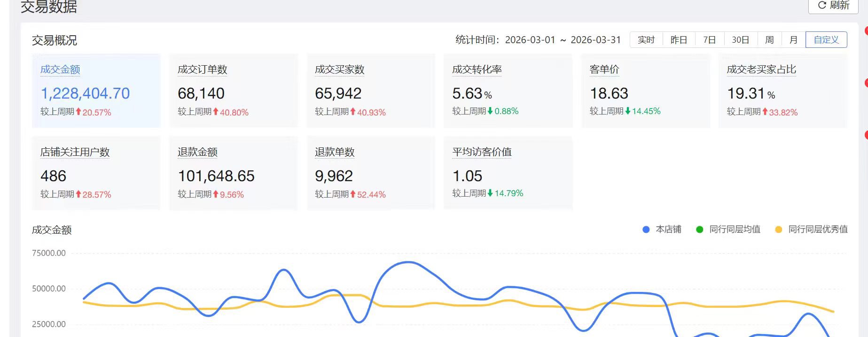Open the 自定义 custom date range
The width and height of the screenshot is (868, 337).
click(x=826, y=40)
